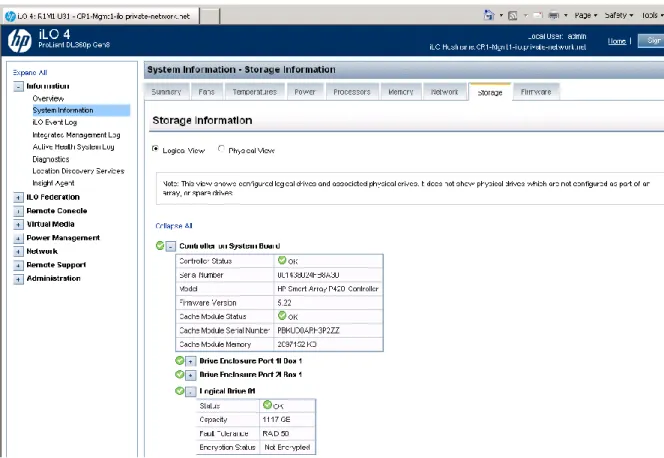Switch to the Firmware tab
The image size is (664, 458).
[x=536, y=92]
